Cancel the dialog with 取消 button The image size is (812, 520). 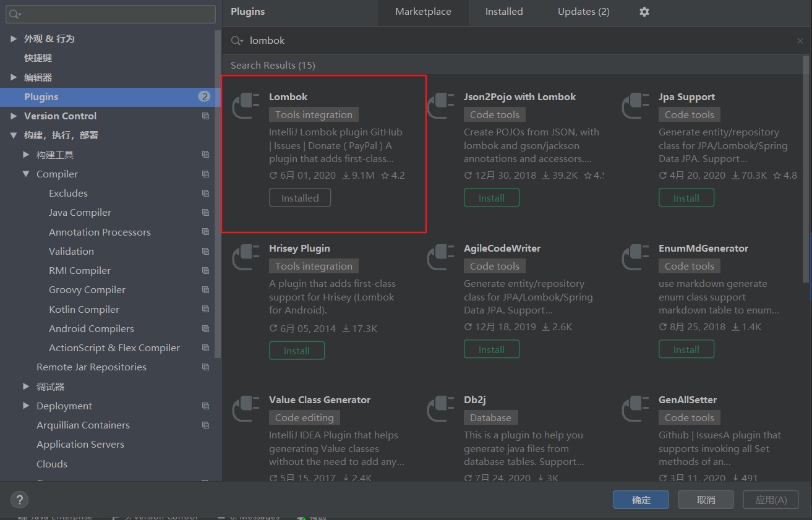[706, 500]
